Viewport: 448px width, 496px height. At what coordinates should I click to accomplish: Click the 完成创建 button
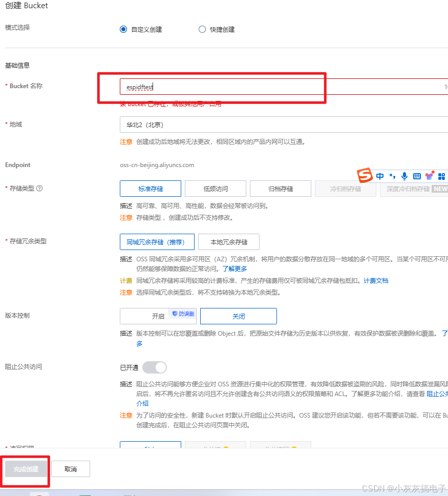[25, 468]
